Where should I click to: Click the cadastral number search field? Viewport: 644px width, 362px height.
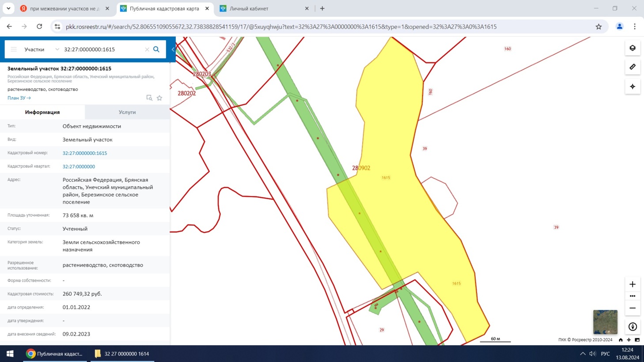102,49
